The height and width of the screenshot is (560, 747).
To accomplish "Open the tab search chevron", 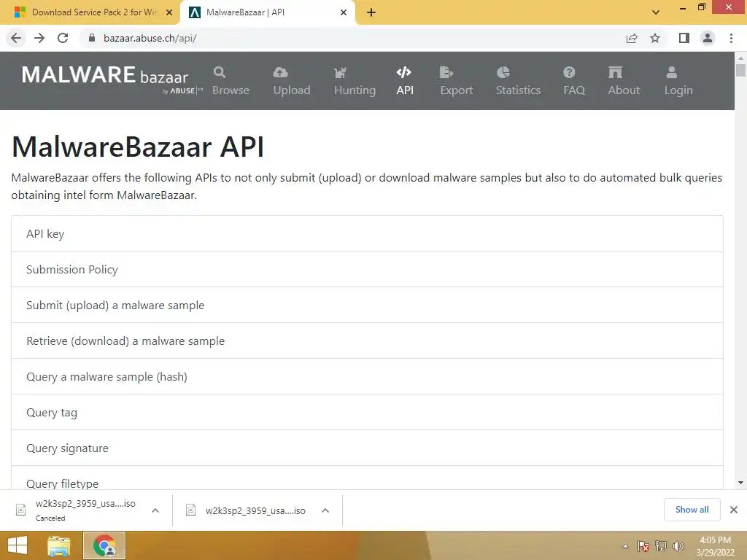I will click(656, 12).
